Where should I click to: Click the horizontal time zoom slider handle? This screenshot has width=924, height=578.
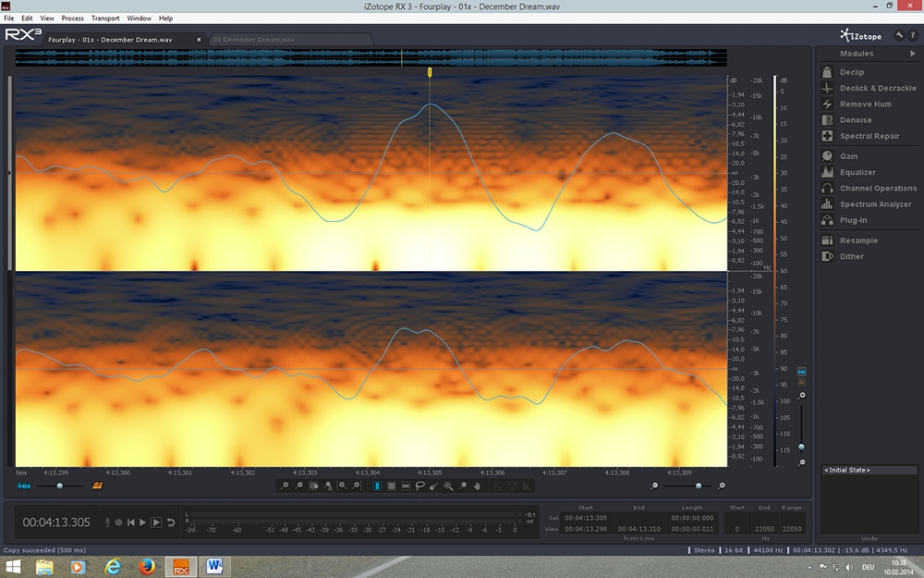coord(699,486)
